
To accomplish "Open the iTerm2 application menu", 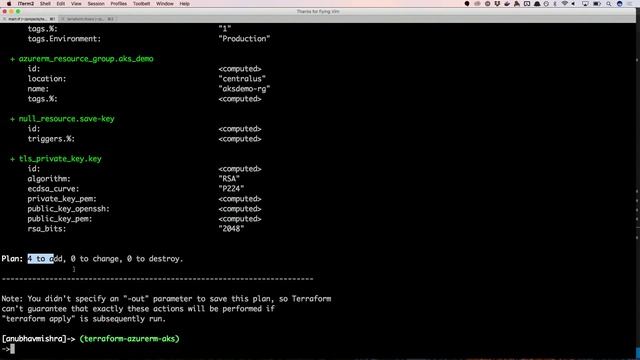I will [x=26, y=4].
